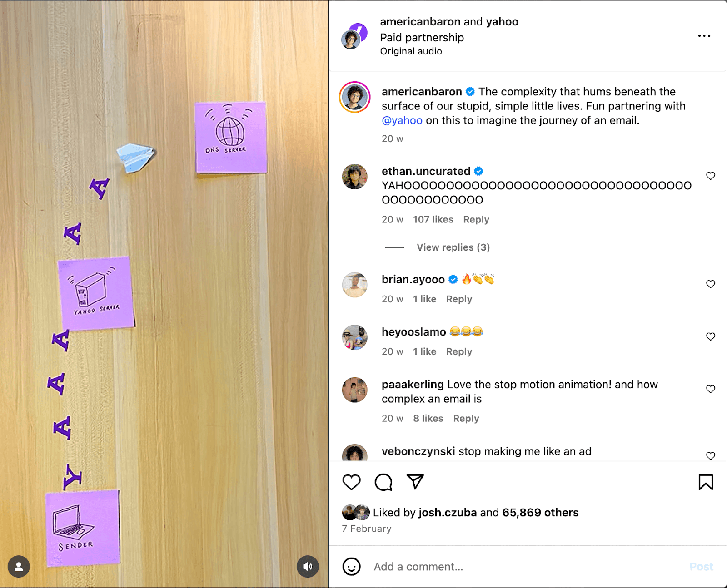The height and width of the screenshot is (588, 727).
Task: Like brian.ayooo's comment heart
Action: pos(711,284)
